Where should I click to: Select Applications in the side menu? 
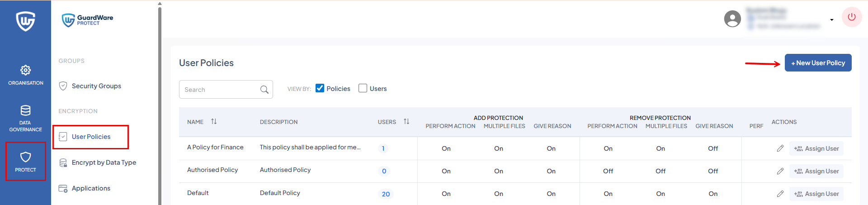pyautogui.click(x=90, y=188)
